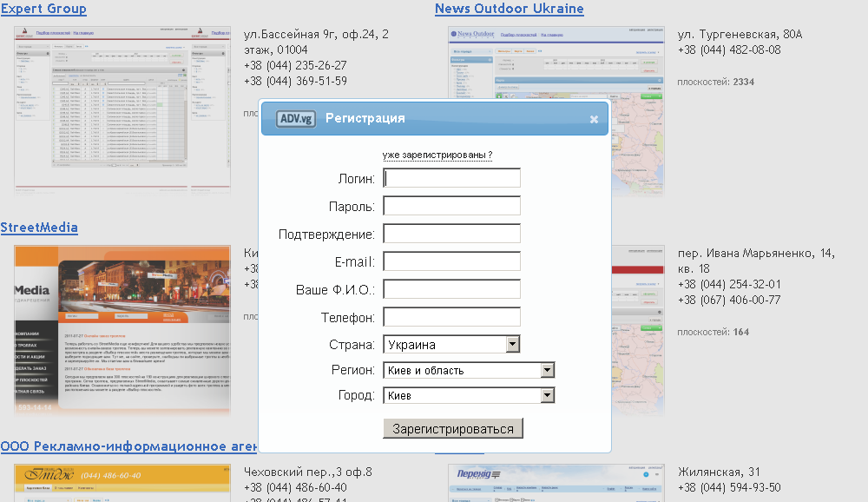Focus the Телефон input field
The width and height of the screenshot is (868, 502).
[x=451, y=317]
